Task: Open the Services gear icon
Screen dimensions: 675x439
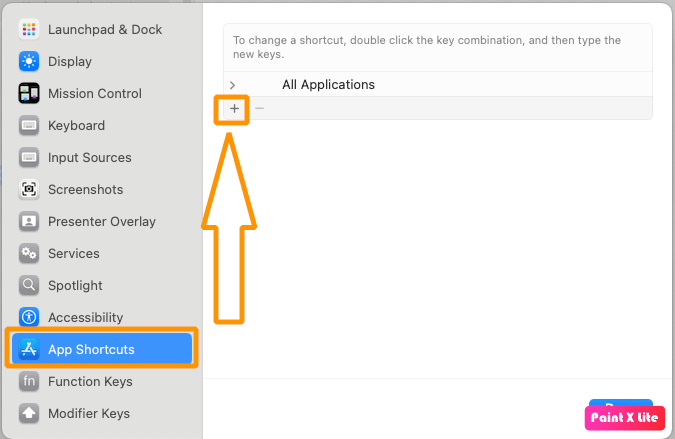Action: click(29, 253)
